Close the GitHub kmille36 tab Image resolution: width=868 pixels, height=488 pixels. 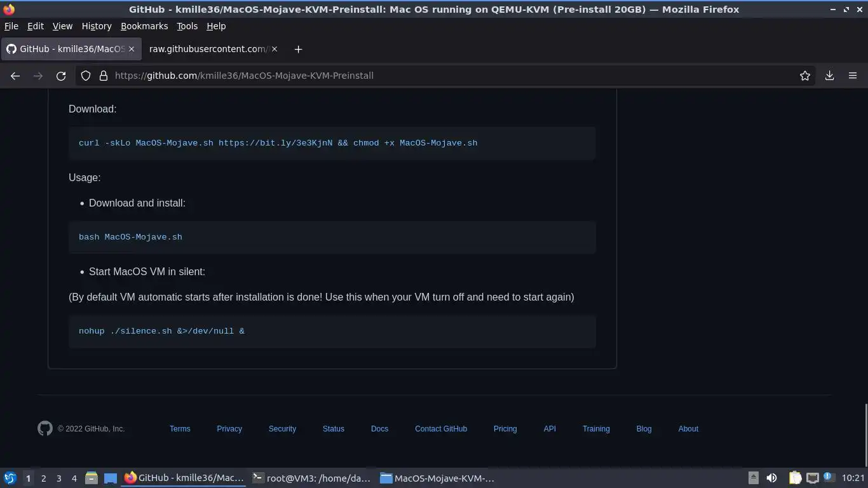pyautogui.click(x=132, y=49)
